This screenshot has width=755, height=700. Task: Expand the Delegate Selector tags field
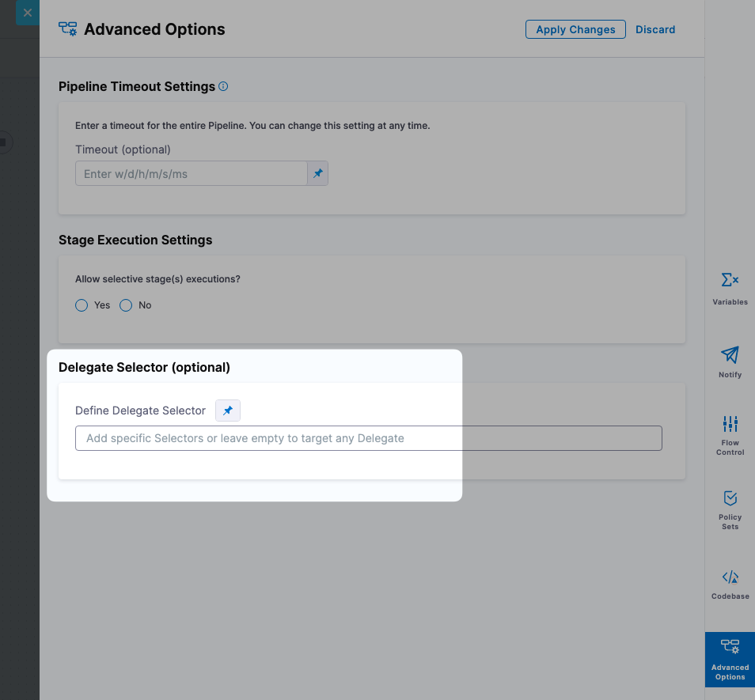tap(368, 438)
